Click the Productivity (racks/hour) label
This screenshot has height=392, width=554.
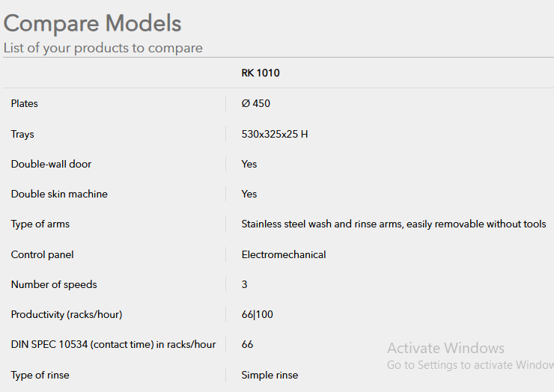point(67,315)
